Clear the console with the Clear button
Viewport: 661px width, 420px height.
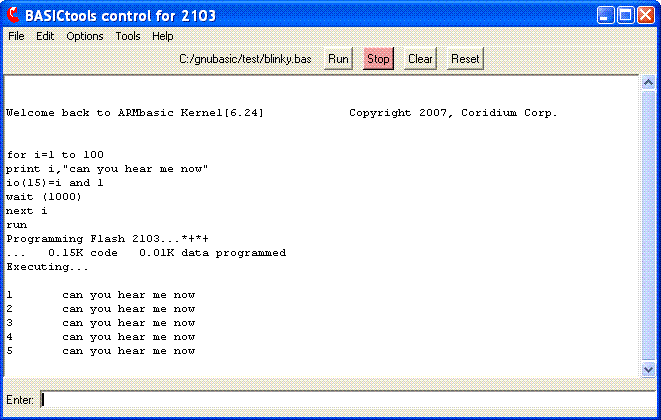420,59
